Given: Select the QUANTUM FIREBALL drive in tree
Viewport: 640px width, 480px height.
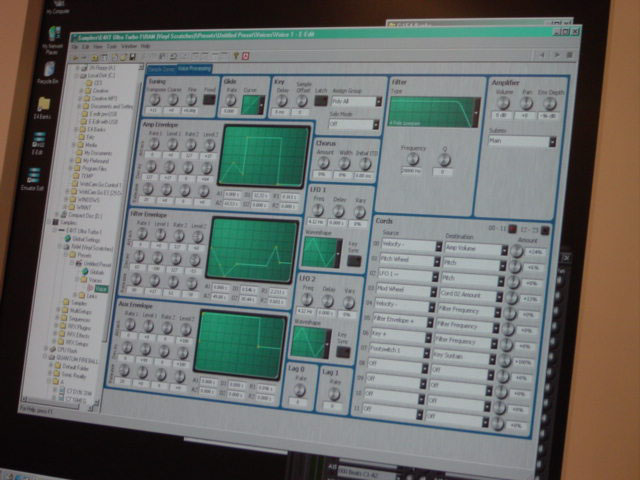Looking at the screenshot, I should click(73, 360).
